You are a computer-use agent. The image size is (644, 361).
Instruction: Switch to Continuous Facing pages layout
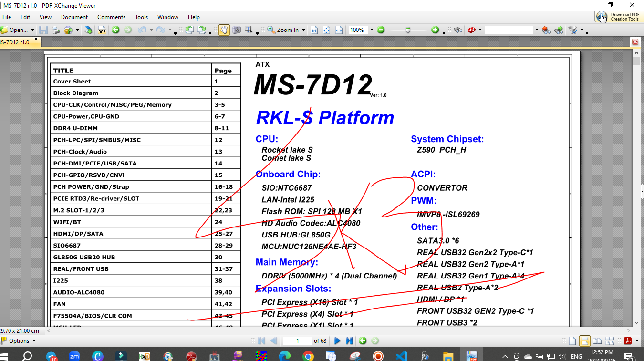pyautogui.click(x=609, y=340)
